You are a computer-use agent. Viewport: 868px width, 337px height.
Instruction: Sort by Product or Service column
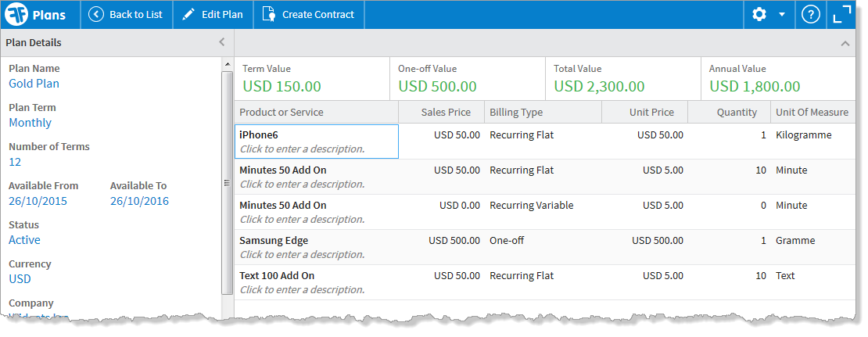coord(282,112)
